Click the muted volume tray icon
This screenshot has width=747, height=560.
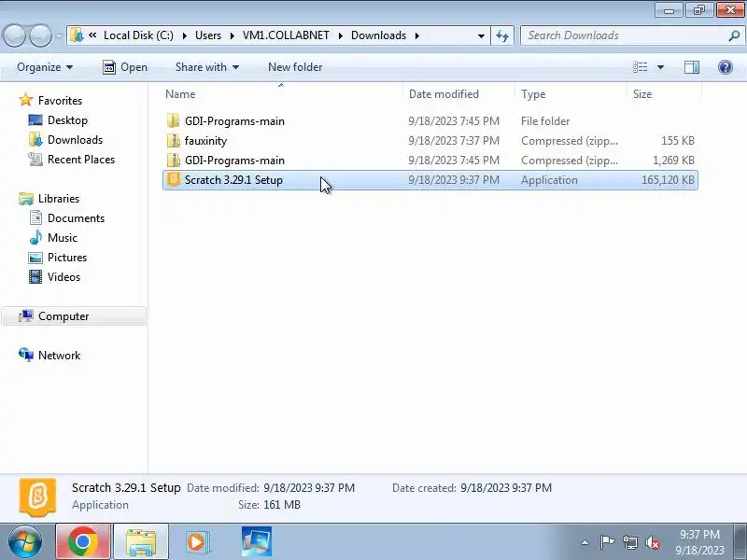652,542
